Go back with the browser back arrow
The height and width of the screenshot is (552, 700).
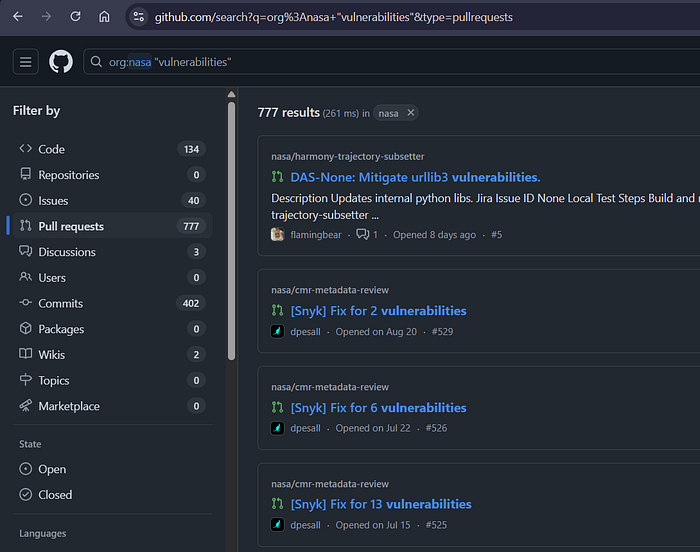(18, 17)
